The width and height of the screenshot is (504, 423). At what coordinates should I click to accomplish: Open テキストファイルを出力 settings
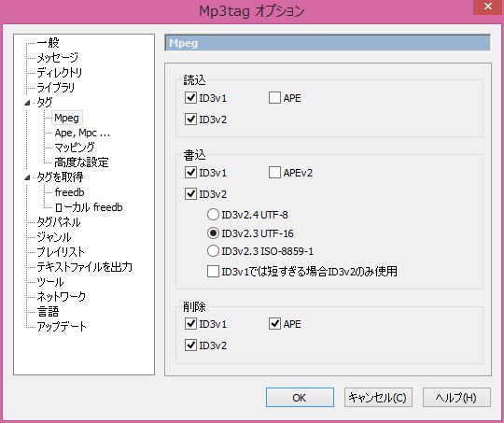click(85, 267)
